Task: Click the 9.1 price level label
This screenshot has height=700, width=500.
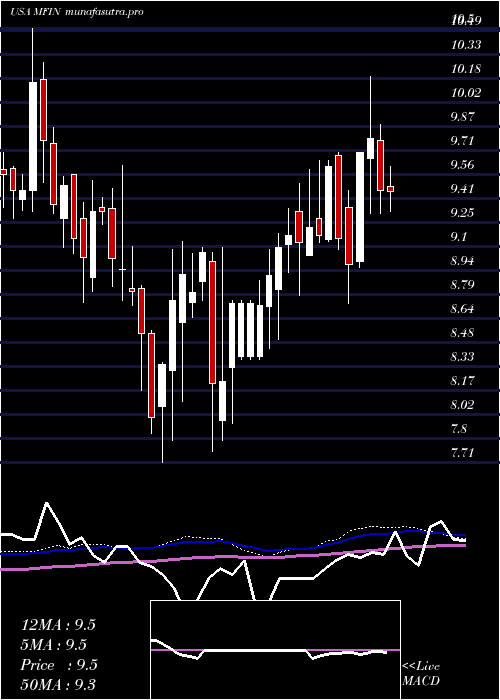Action: pos(460,237)
